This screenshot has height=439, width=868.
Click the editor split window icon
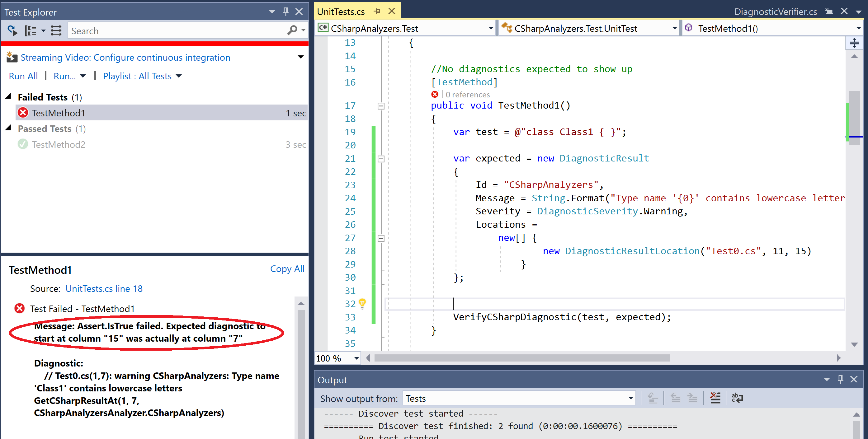pyautogui.click(x=854, y=43)
